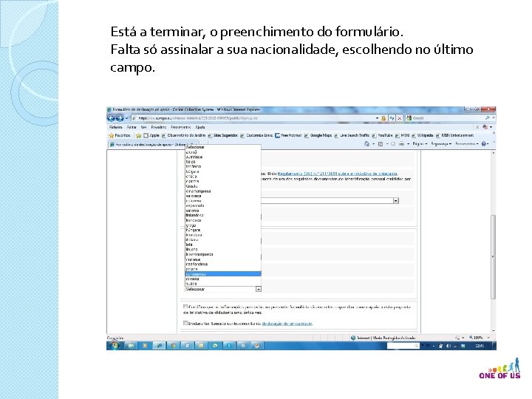Click the add to favorites bar star icon

click(138, 135)
